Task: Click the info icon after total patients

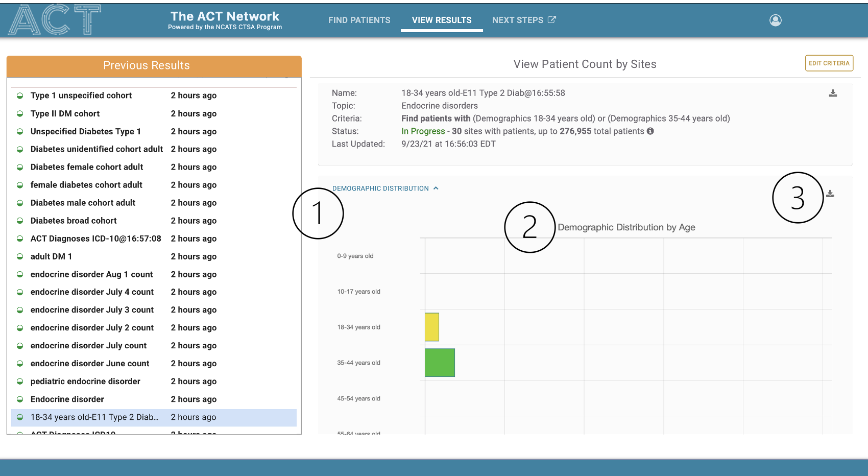Action: 650,131
